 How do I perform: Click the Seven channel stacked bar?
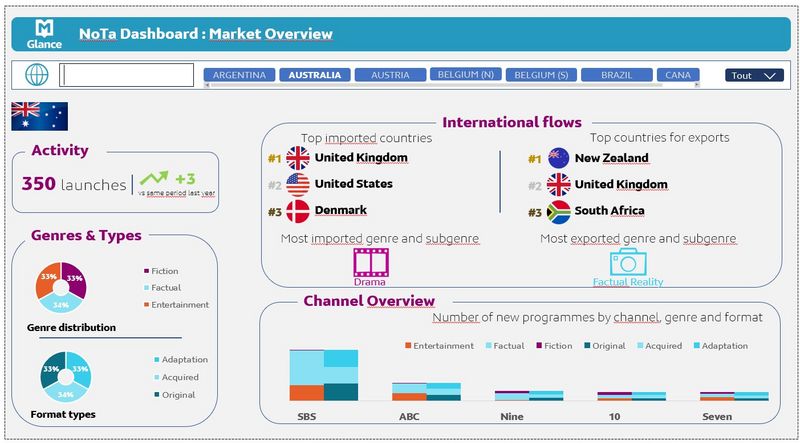click(734, 396)
